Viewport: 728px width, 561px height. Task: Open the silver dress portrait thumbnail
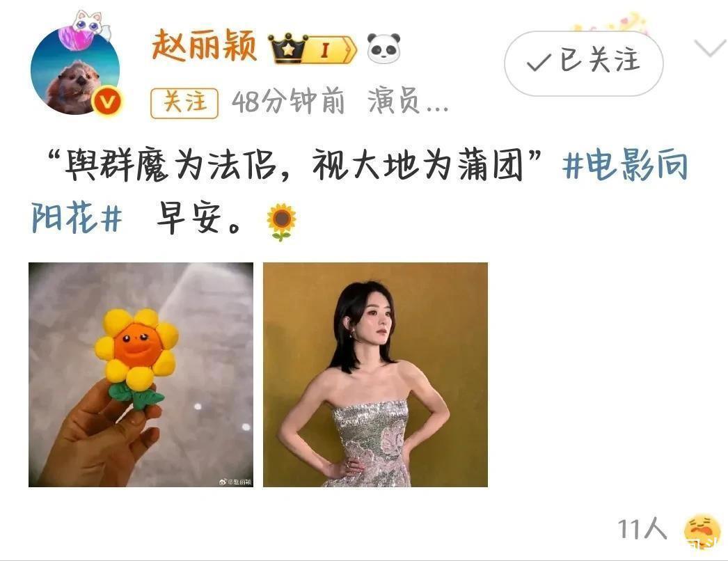375,374
